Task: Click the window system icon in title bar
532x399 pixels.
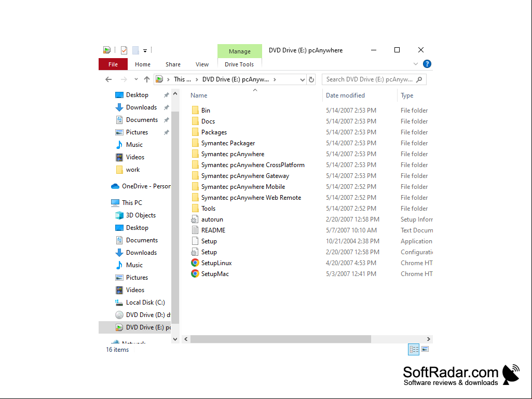Action: pyautogui.click(x=107, y=50)
